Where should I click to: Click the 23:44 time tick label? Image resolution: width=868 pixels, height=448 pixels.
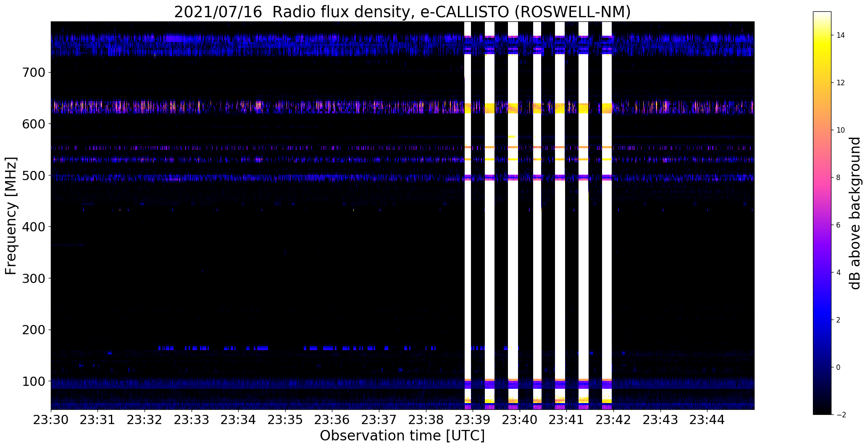coord(708,420)
